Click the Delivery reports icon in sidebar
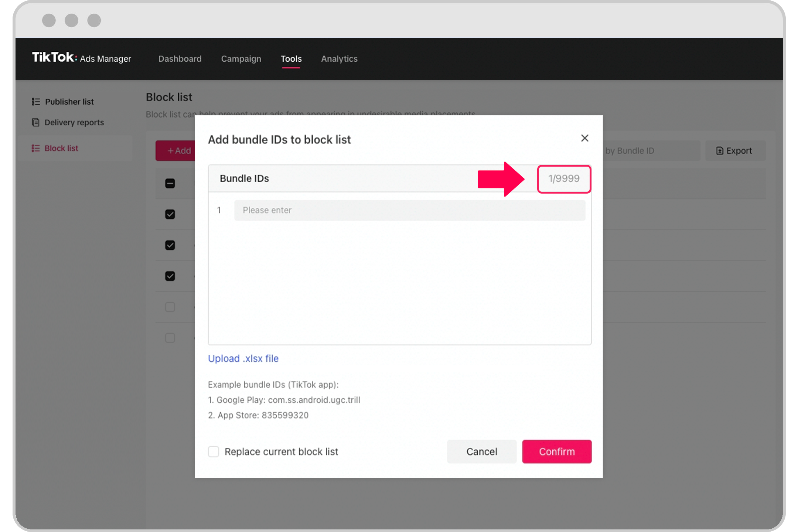Image resolution: width=798 pixels, height=532 pixels. tap(34, 122)
